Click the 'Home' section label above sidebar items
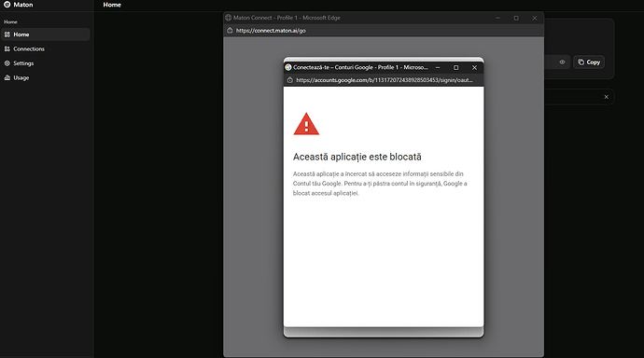Viewport: 644px width, 358px height. click(x=10, y=21)
